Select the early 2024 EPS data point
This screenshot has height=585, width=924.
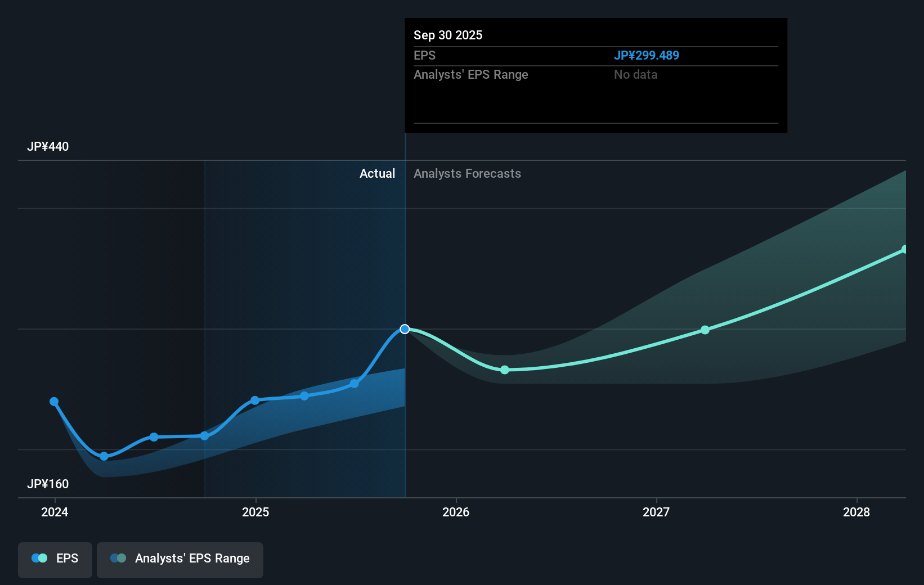[54, 402]
